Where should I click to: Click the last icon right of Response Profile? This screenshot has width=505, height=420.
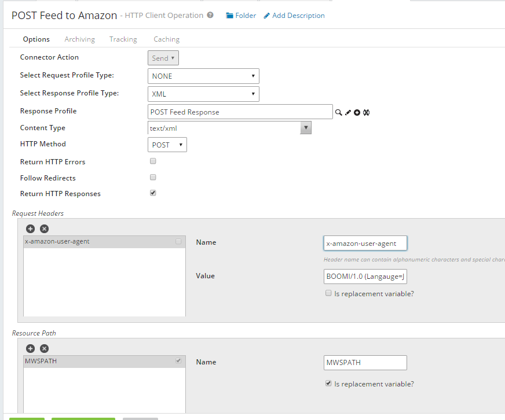point(366,112)
